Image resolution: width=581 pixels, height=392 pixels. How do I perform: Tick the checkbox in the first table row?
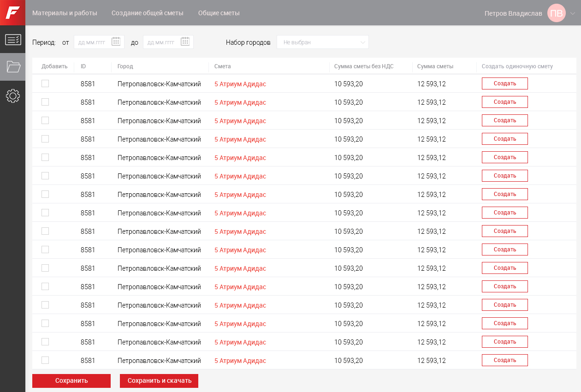coord(45,83)
